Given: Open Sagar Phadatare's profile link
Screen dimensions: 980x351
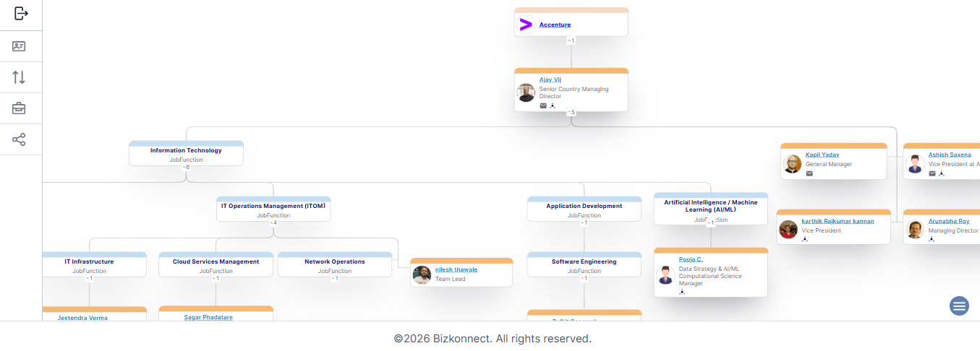Looking at the screenshot, I should (208, 317).
